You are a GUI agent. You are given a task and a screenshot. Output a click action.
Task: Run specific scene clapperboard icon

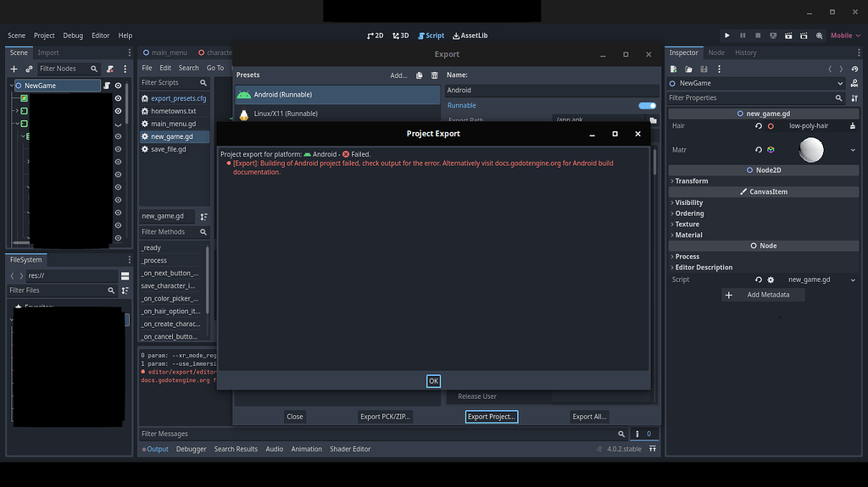pos(804,36)
